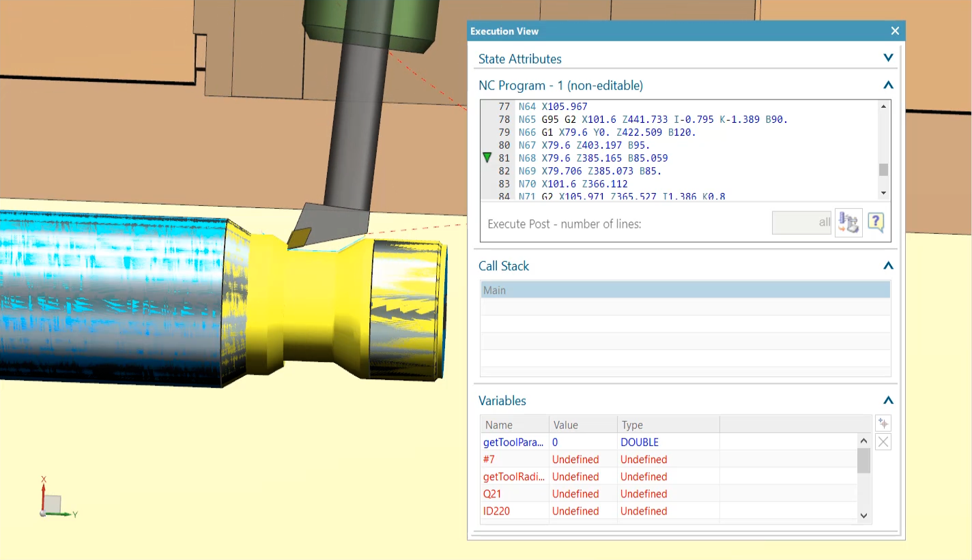Click the value 0 cell of getToolPara
This screenshot has height=560, width=972.
[583, 442]
